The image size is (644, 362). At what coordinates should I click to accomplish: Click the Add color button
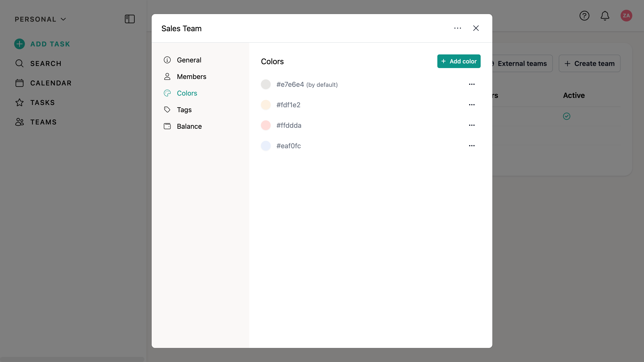point(458,61)
